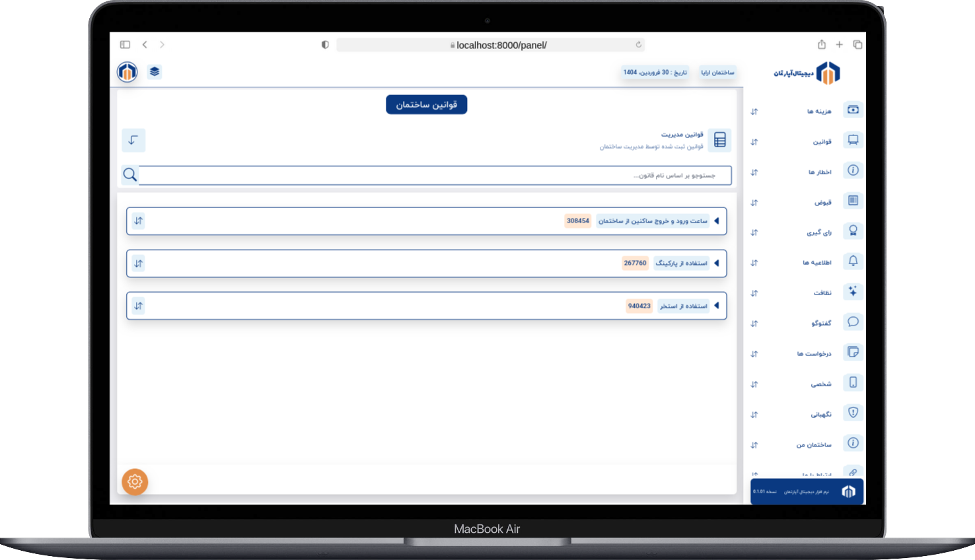Viewport: 975px width, 560px height.
Task: Click the قوانین ساختمان blue button
Action: [426, 104]
